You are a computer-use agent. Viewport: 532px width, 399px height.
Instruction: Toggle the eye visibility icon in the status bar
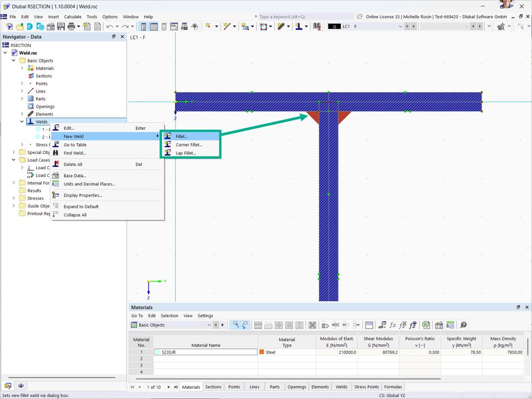(x=21, y=385)
